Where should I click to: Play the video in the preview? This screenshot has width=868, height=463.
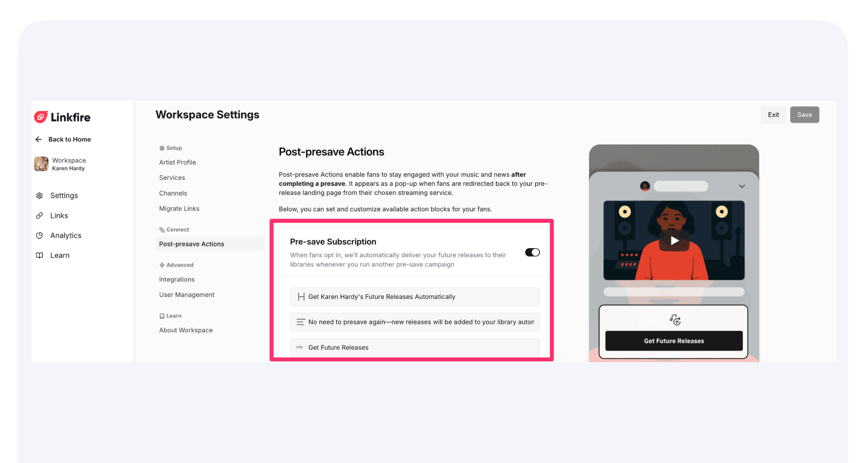(x=674, y=240)
